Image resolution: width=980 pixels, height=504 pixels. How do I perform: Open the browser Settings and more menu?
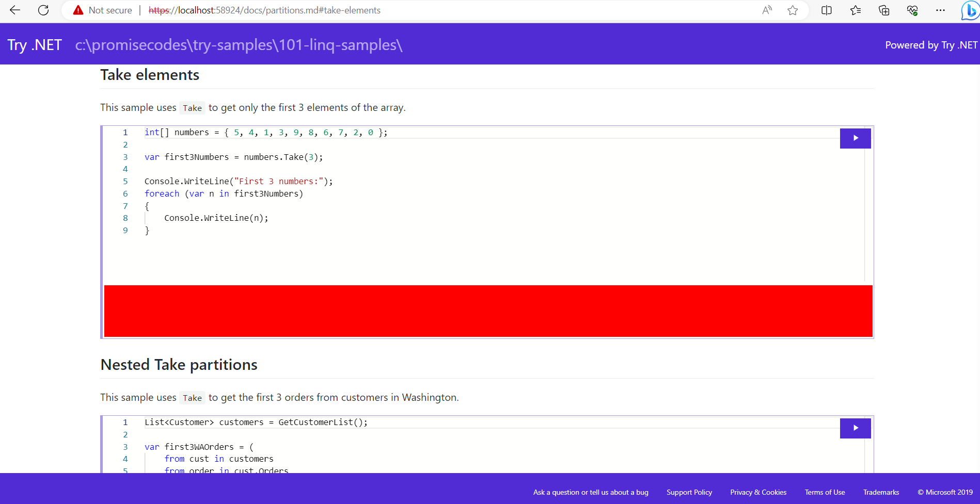940,10
